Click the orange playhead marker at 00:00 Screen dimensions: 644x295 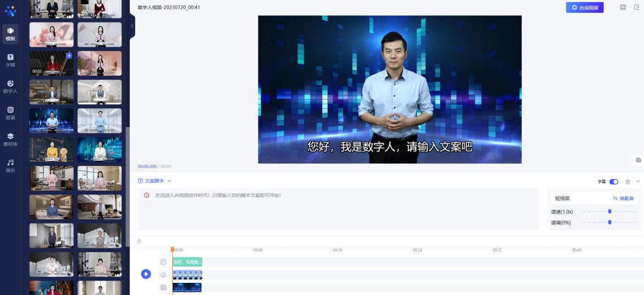point(172,249)
